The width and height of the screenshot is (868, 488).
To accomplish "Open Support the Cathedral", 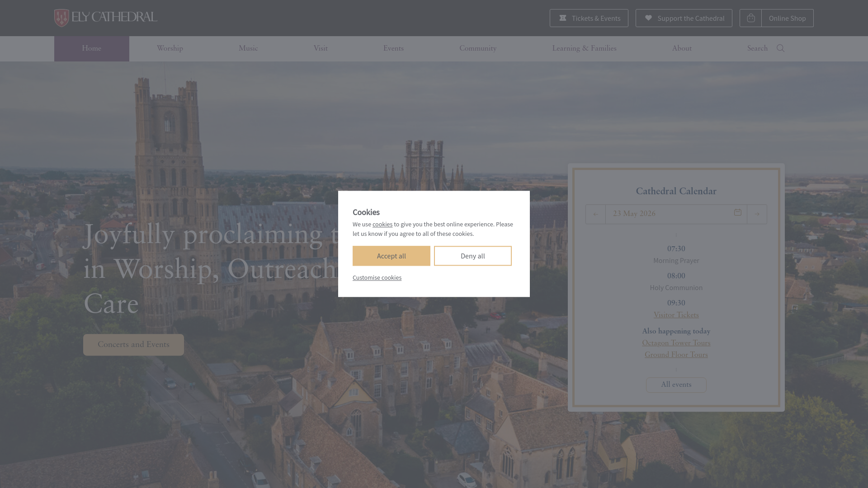I will [684, 18].
